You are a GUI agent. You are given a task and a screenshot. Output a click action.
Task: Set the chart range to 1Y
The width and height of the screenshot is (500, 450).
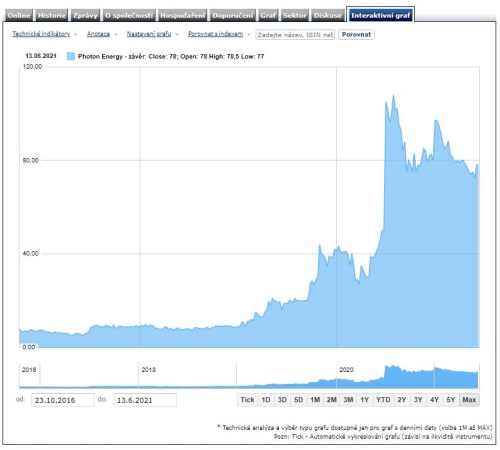[x=365, y=400]
